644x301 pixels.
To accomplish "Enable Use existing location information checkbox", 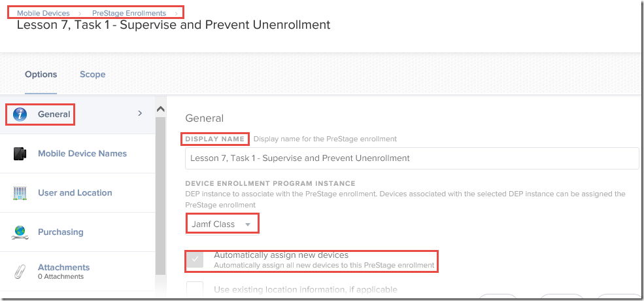I will coord(195,289).
